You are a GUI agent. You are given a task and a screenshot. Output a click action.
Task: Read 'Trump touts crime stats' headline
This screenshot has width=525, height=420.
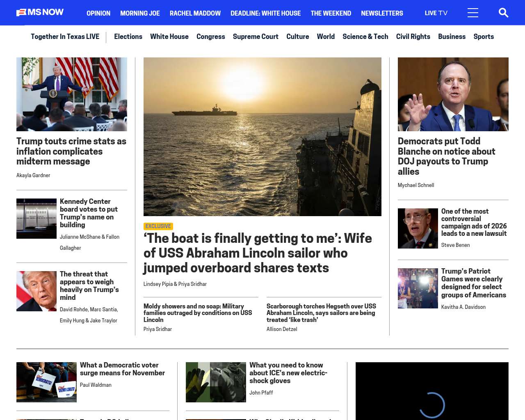[x=71, y=151]
